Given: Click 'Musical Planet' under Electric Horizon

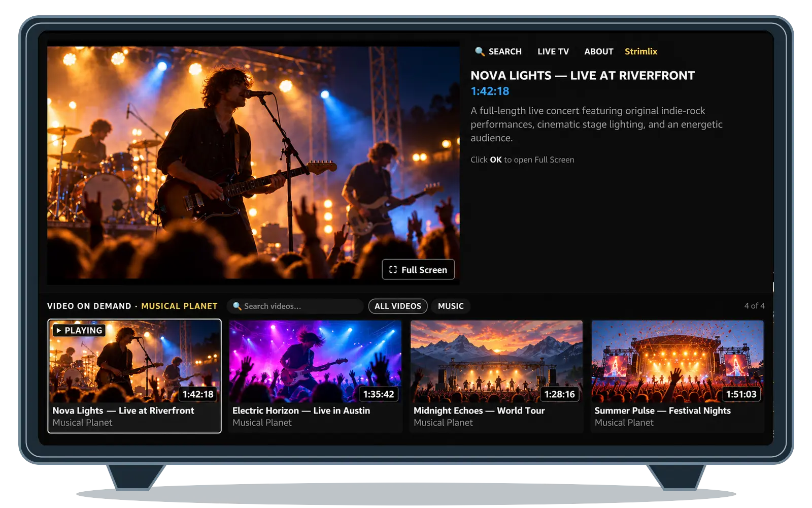Looking at the screenshot, I should [x=262, y=423].
